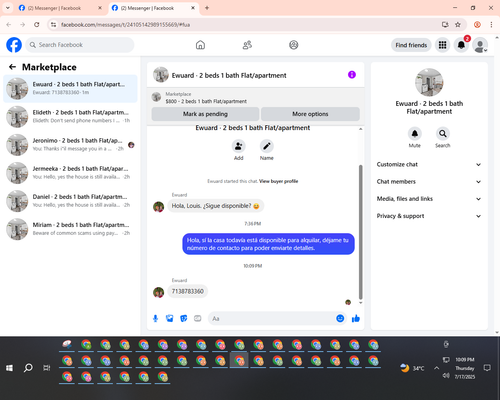Open Jeronimo conversation in list
This screenshot has height=400, width=500.
pyautogui.click(x=70, y=145)
